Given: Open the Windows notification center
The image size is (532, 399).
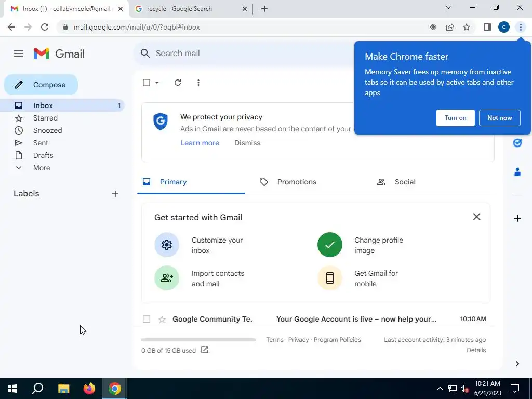Looking at the screenshot, I should [515, 389].
